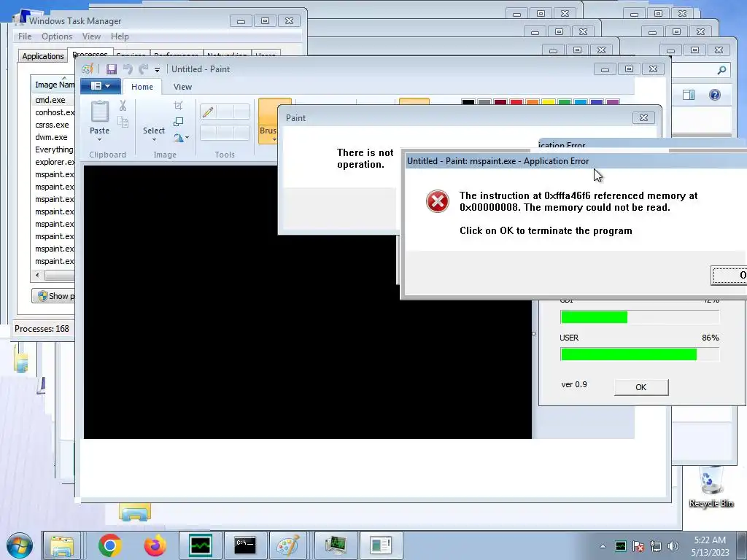The image size is (747, 560).
Task: Select the cmd.exe process row
Action: click(x=53, y=100)
